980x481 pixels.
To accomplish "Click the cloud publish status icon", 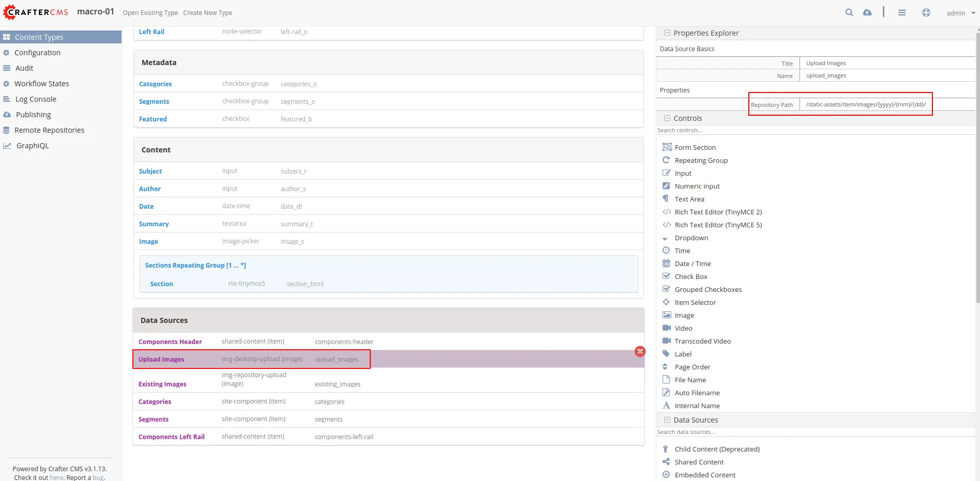I will [867, 12].
